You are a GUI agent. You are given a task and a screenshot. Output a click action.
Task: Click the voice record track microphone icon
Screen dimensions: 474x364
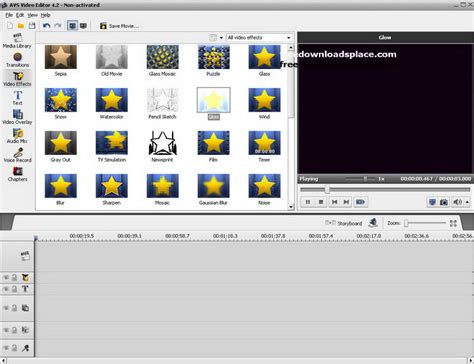(x=25, y=348)
